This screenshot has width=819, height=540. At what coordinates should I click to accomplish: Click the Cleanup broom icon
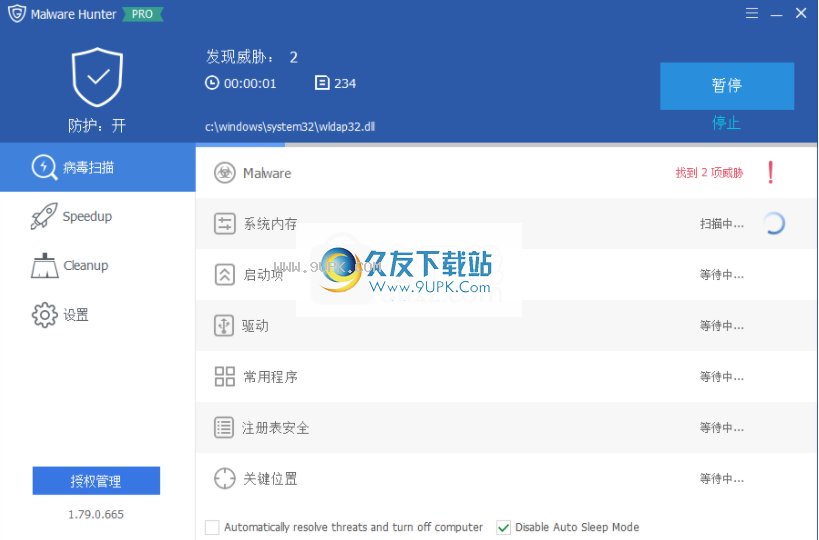[x=44, y=265]
